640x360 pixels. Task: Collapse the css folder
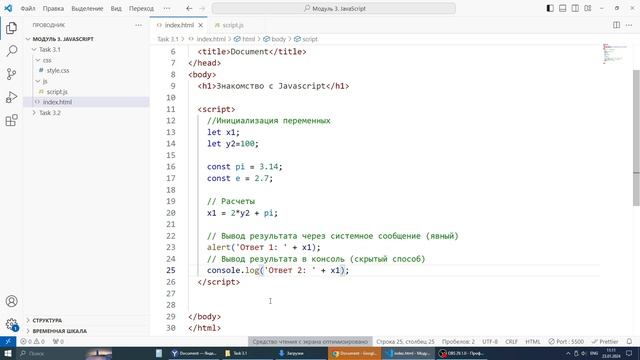(38, 60)
